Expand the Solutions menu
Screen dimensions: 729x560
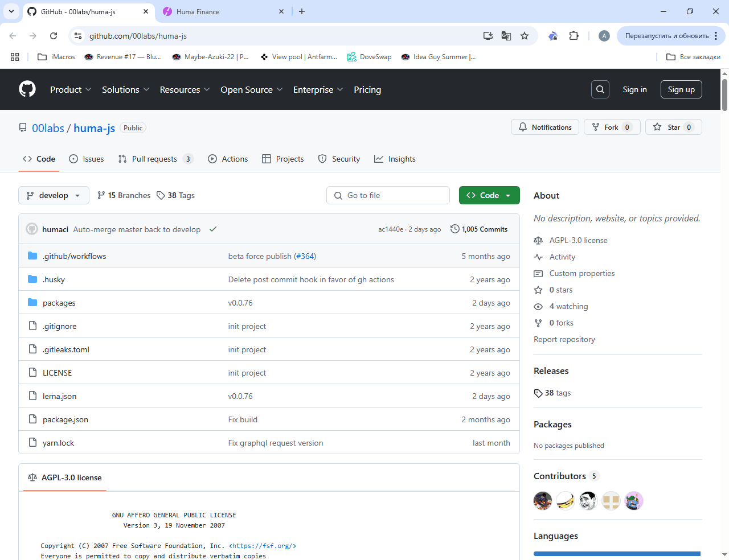click(125, 89)
